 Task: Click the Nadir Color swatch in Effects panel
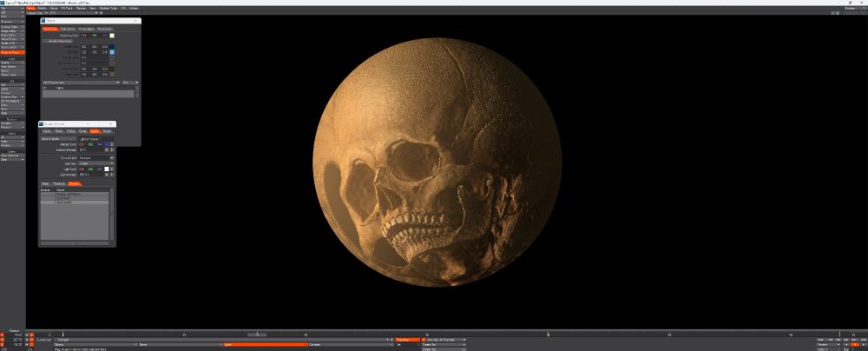(112, 74)
